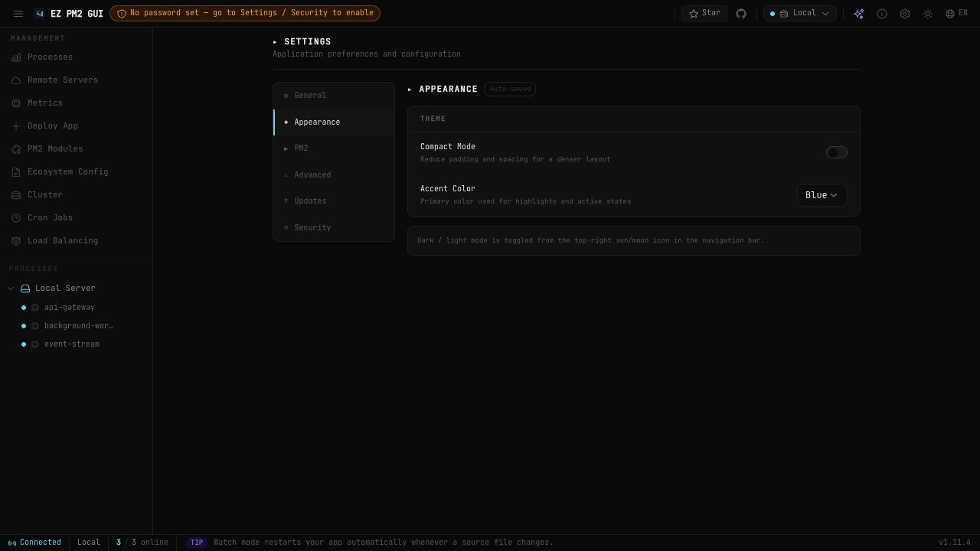Select the api-gateway process

(69, 308)
